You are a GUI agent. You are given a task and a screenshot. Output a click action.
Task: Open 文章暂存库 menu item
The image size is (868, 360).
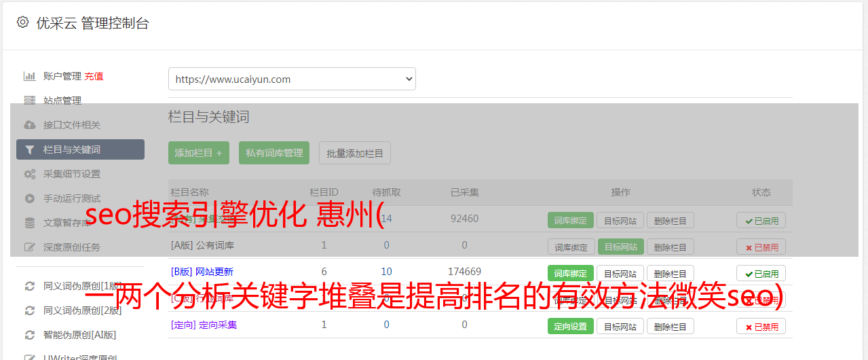point(67,223)
